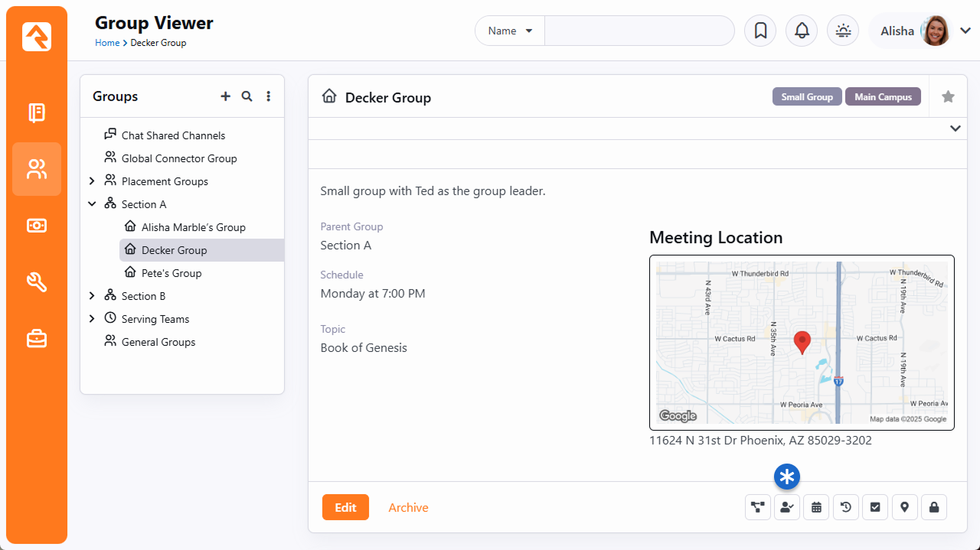Toggle the favorite star for Decker Group
This screenshot has width=980, height=550.
click(x=948, y=97)
